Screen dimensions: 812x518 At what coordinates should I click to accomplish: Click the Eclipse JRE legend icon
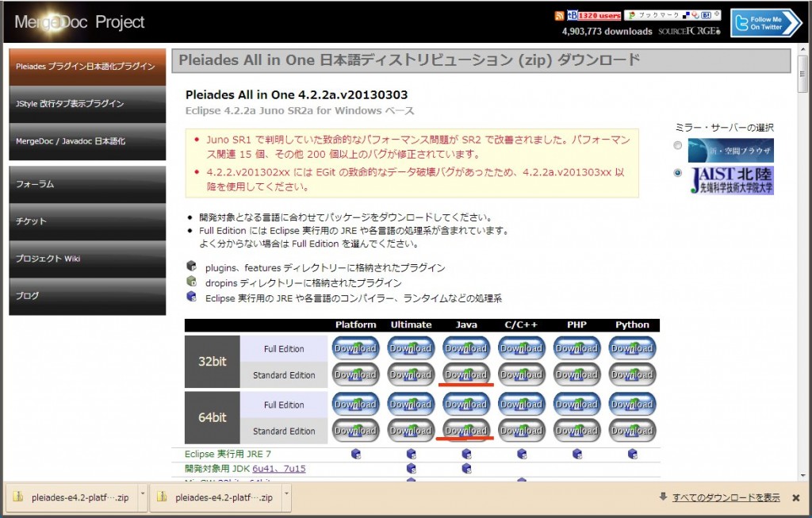pyautogui.click(x=191, y=295)
